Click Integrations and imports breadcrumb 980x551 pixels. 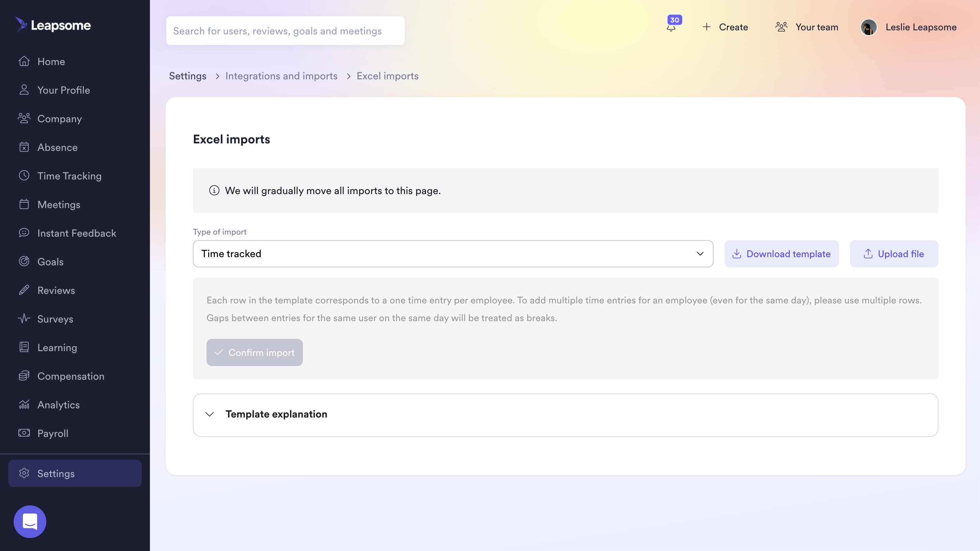(281, 76)
